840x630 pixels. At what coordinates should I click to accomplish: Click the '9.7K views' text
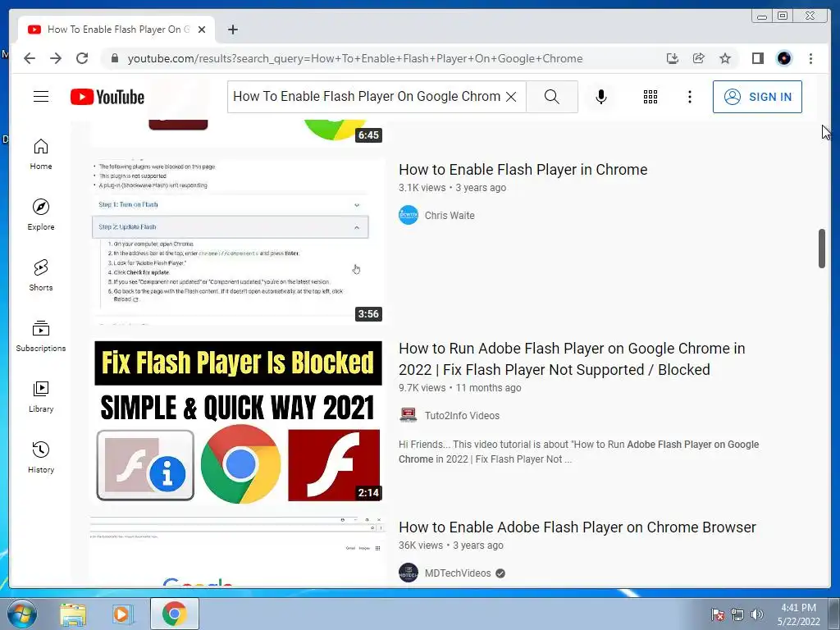[422, 388]
